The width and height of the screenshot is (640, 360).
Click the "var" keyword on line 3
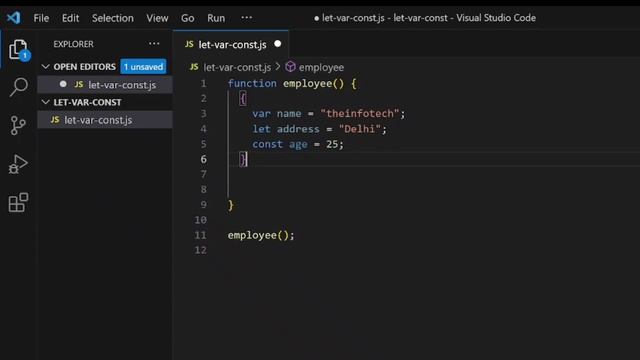click(261, 113)
